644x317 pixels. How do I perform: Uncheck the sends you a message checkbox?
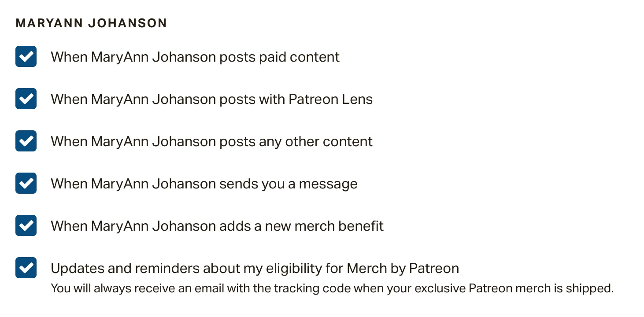pyautogui.click(x=26, y=183)
